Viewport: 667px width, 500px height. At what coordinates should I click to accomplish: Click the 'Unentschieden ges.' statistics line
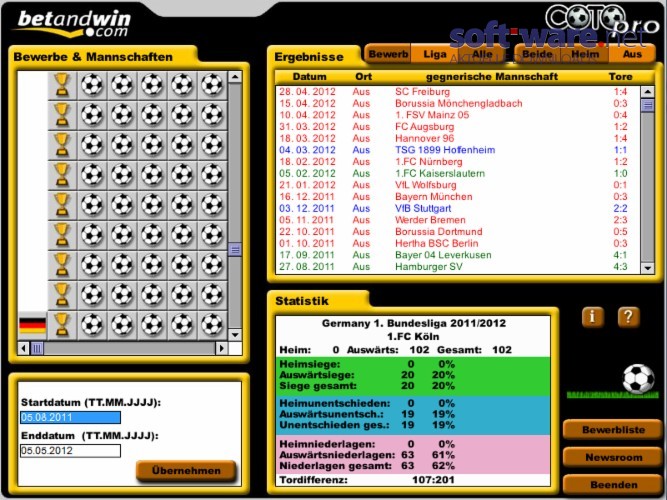(367, 425)
